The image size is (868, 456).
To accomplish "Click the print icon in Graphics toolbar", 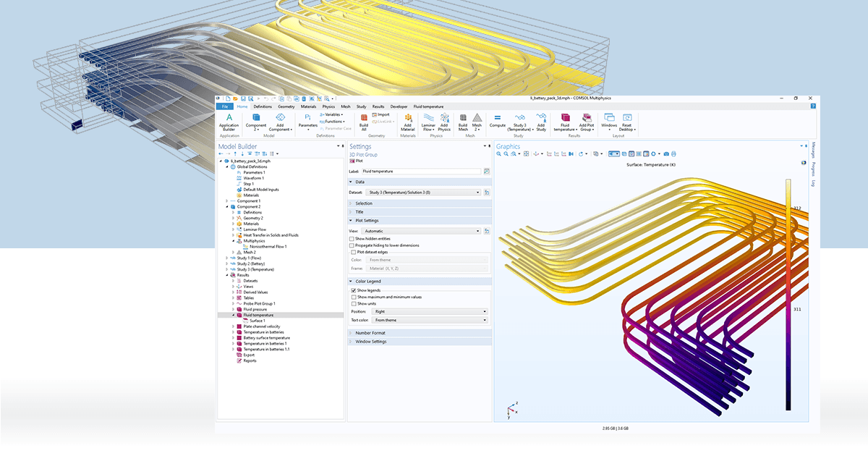I will click(x=673, y=153).
